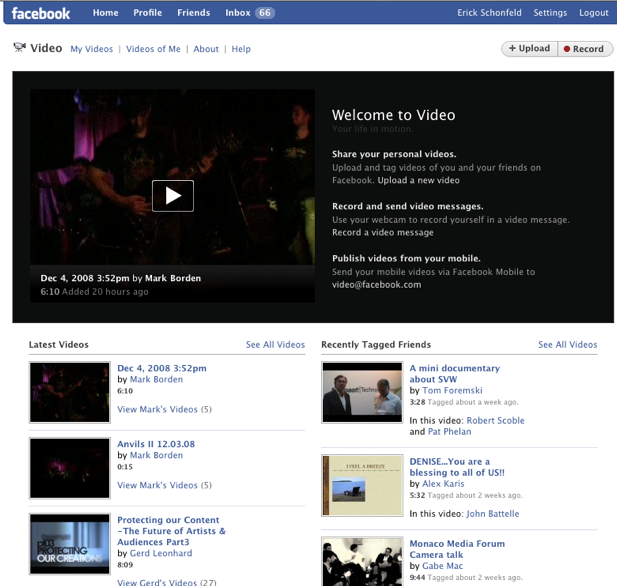617x586 pixels.
Task: Click the Robert Scoble tagged name
Action: pyautogui.click(x=495, y=421)
